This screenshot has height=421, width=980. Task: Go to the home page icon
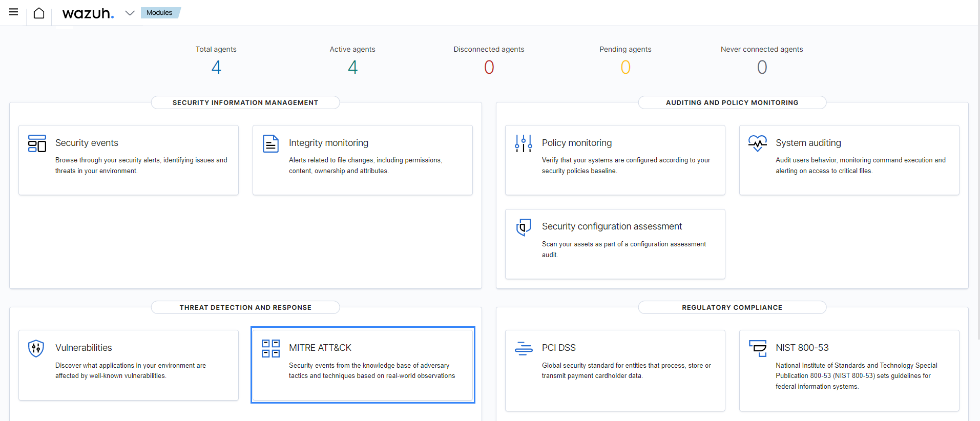pos(39,13)
